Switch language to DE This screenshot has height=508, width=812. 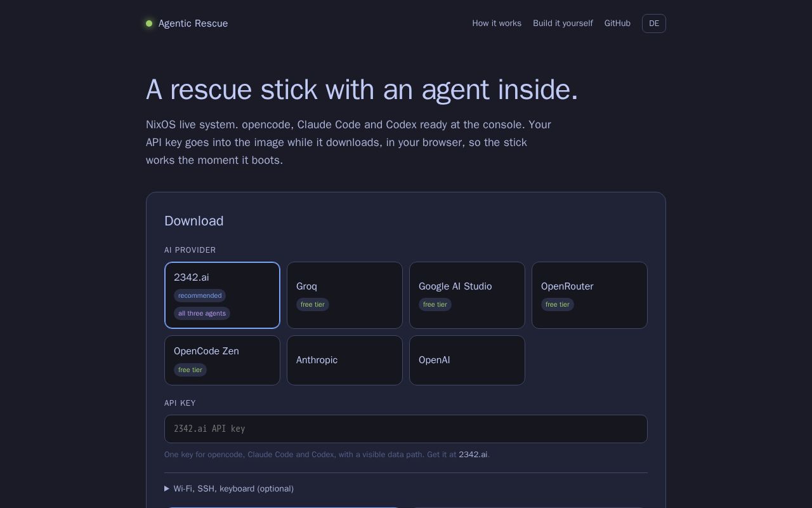click(654, 23)
